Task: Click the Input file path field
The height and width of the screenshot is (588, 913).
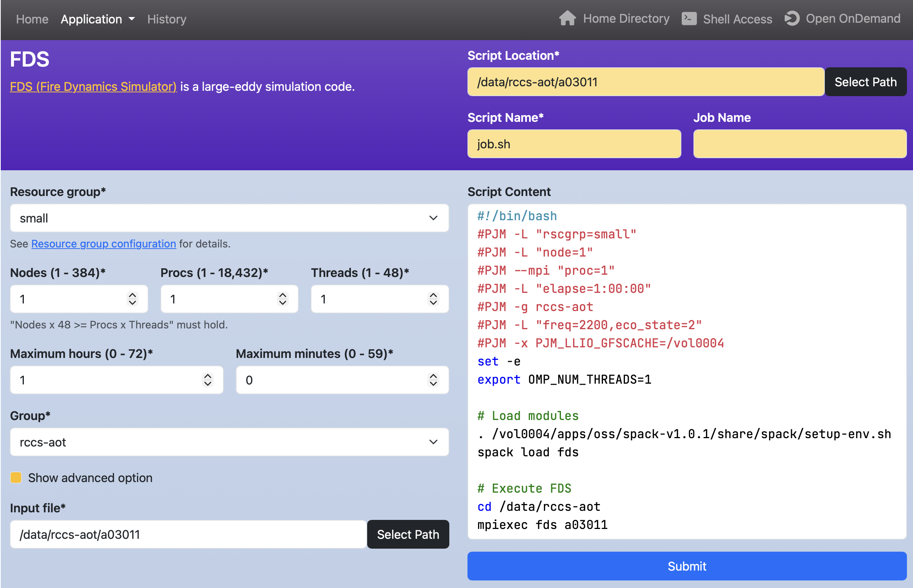Action: 188,534
